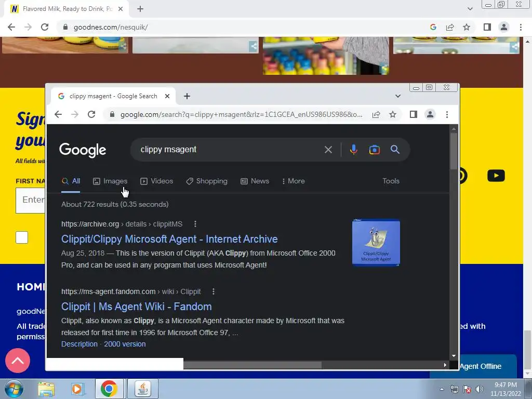Click the goodnes.com/nesquik/ address bar

[111, 27]
